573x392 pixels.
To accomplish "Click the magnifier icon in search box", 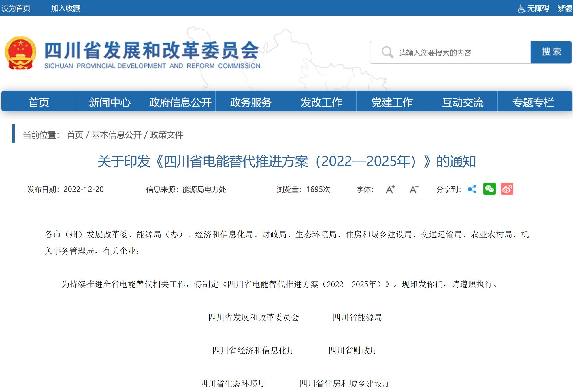I will [387, 52].
